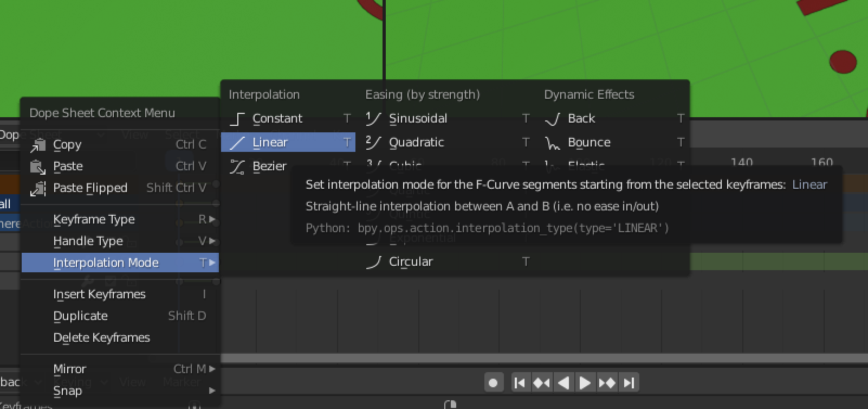The width and height of the screenshot is (868, 409).
Task: Open Handle Type submenu
Action: click(120, 241)
